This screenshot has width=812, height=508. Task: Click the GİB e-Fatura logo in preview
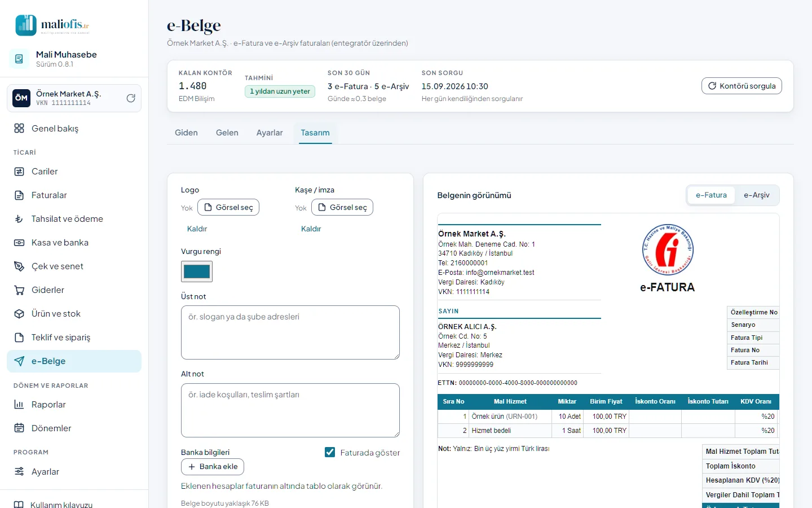coord(668,249)
